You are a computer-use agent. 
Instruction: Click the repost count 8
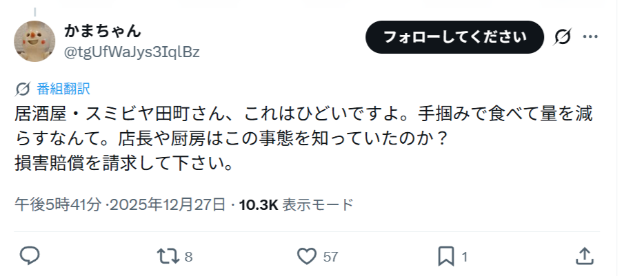point(188,257)
